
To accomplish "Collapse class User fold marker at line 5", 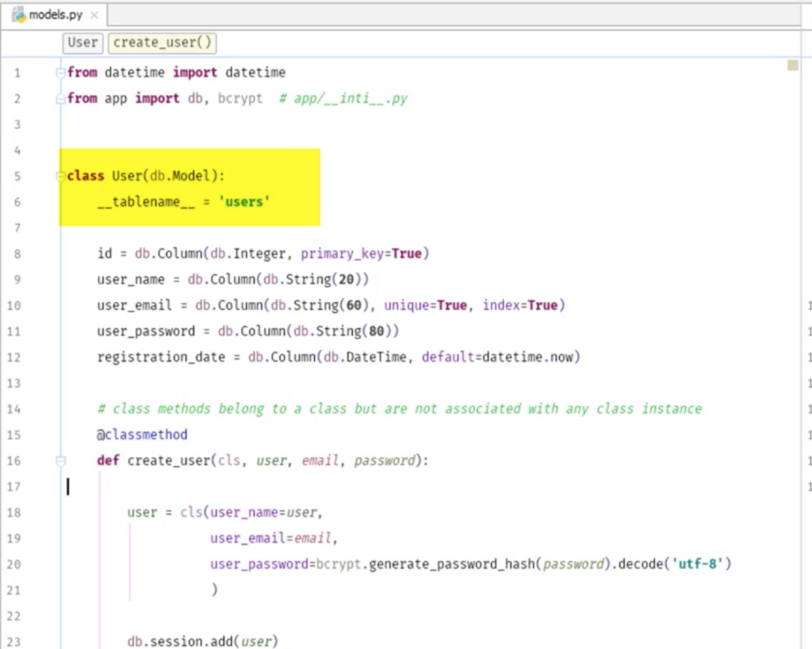I will 60,176.
